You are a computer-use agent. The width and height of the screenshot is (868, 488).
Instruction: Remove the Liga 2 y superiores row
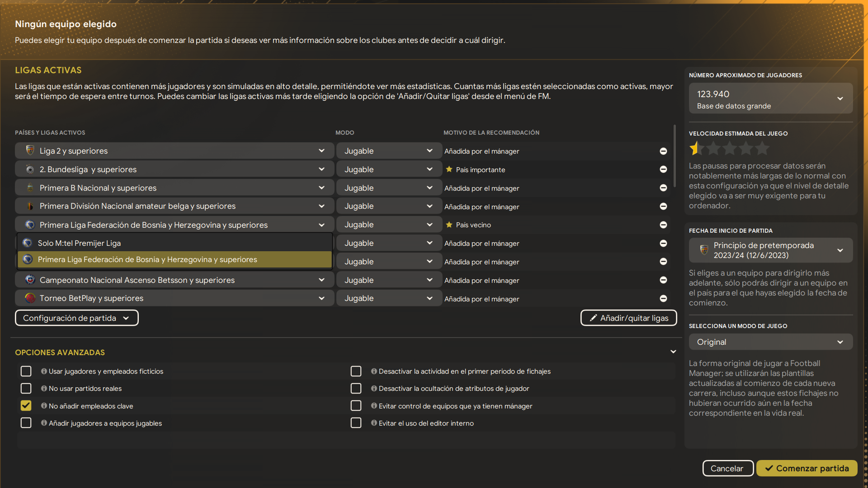[663, 151]
